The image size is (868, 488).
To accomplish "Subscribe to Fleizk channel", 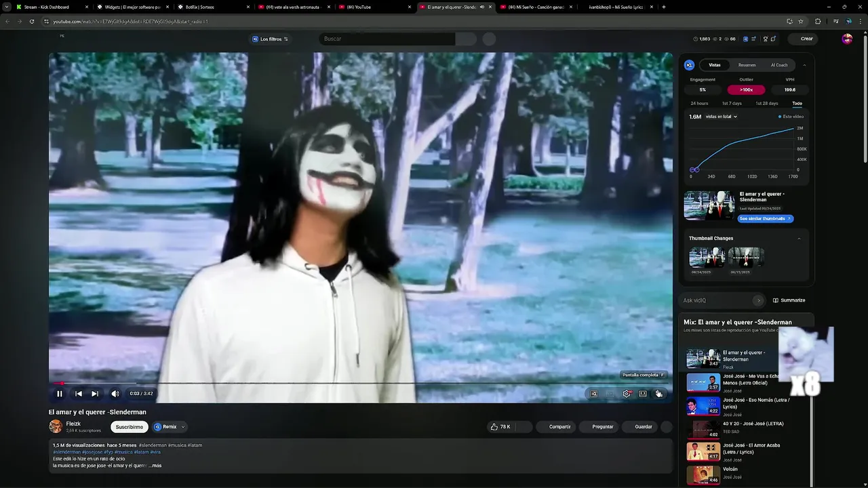I will coord(129,427).
